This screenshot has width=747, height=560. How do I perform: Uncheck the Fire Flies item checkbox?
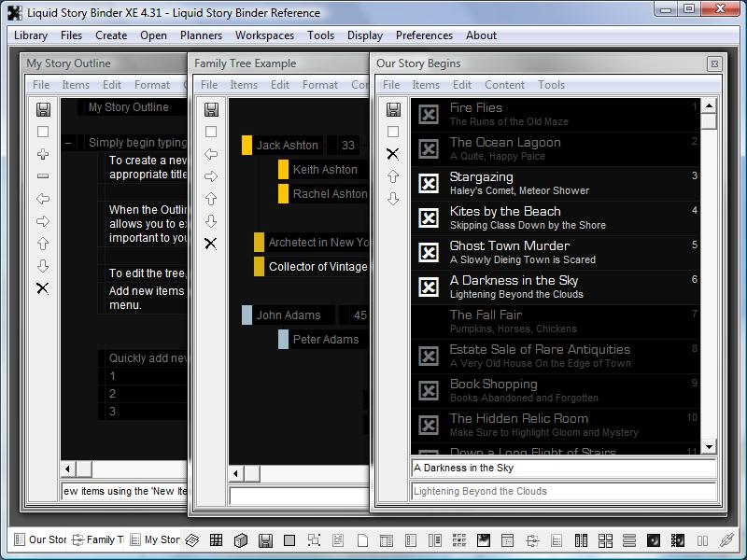(429, 115)
